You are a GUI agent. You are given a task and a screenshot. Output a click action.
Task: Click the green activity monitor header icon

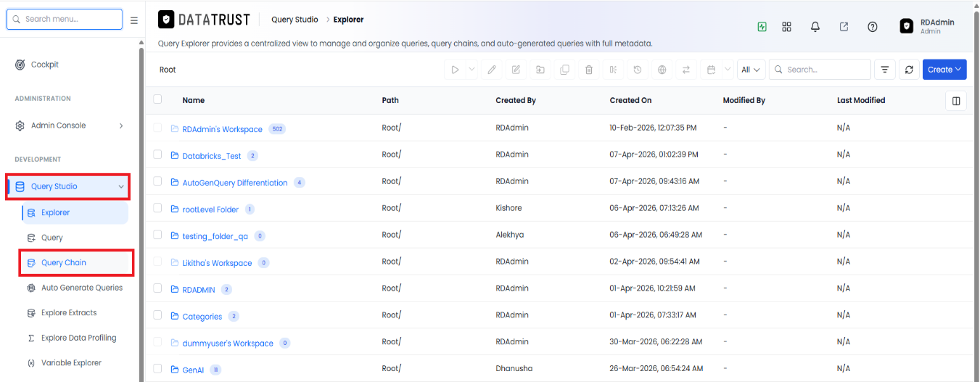(x=762, y=27)
